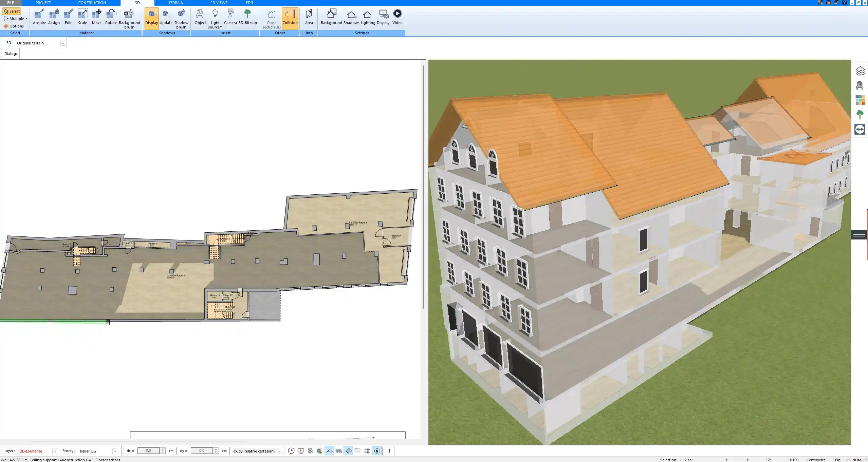The width and height of the screenshot is (868, 462).
Task: Click the dx input field
Action: tap(149, 451)
